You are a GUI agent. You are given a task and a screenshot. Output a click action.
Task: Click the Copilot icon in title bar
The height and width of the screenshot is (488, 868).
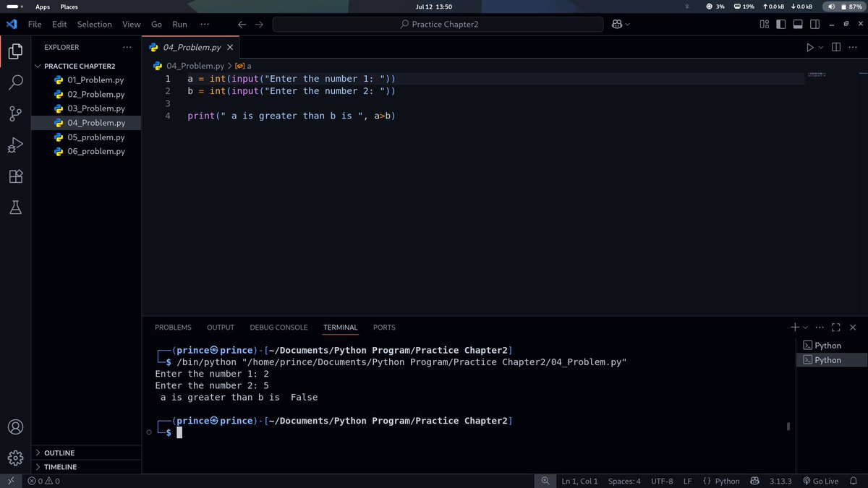click(x=617, y=24)
